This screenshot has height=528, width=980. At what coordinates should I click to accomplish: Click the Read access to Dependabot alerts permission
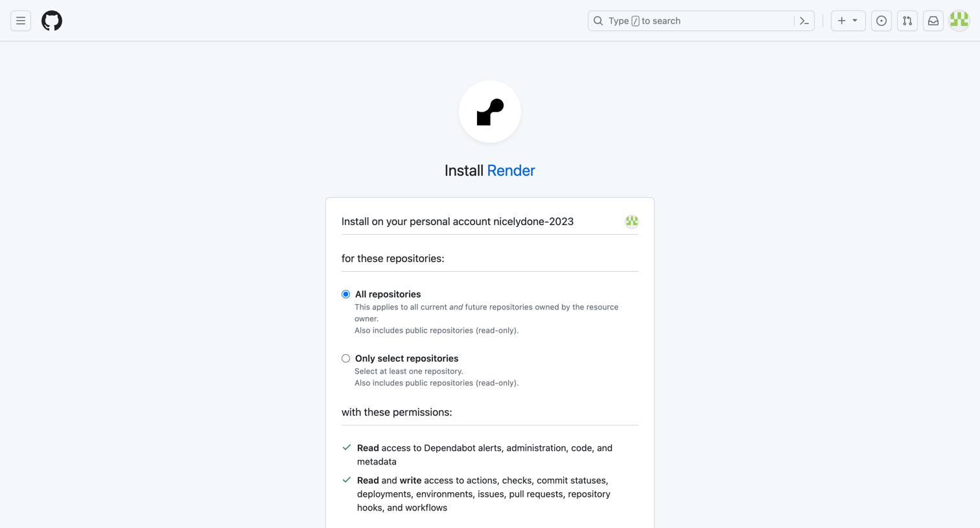pos(485,455)
